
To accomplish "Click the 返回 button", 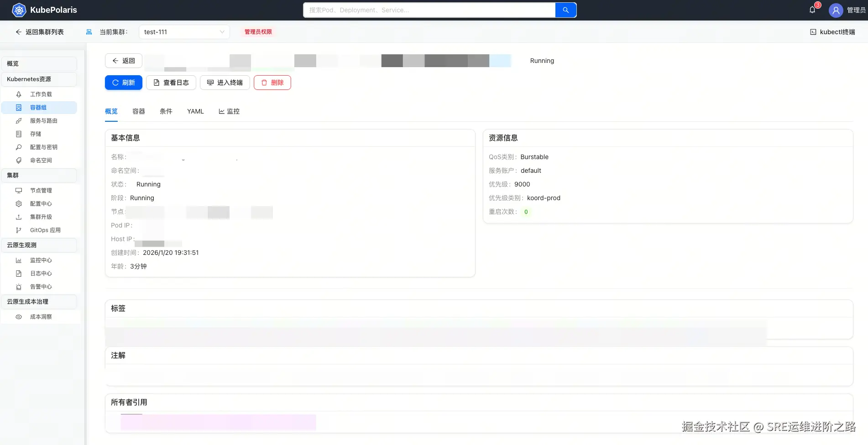I will point(124,61).
